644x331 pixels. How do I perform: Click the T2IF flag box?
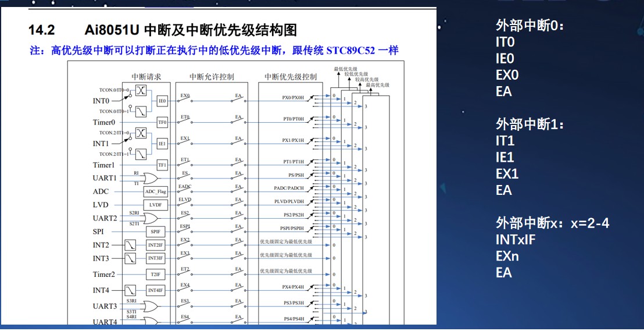click(x=155, y=274)
